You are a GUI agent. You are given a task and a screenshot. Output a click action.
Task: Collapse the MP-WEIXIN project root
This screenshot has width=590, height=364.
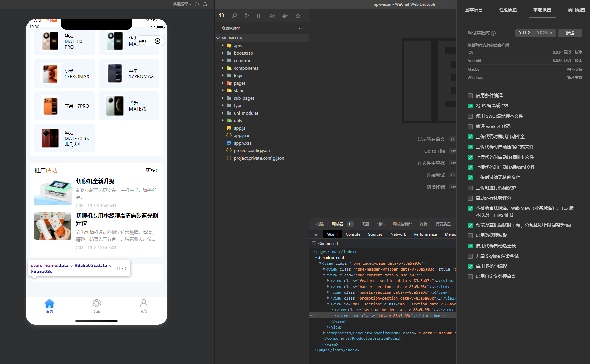tap(218, 38)
